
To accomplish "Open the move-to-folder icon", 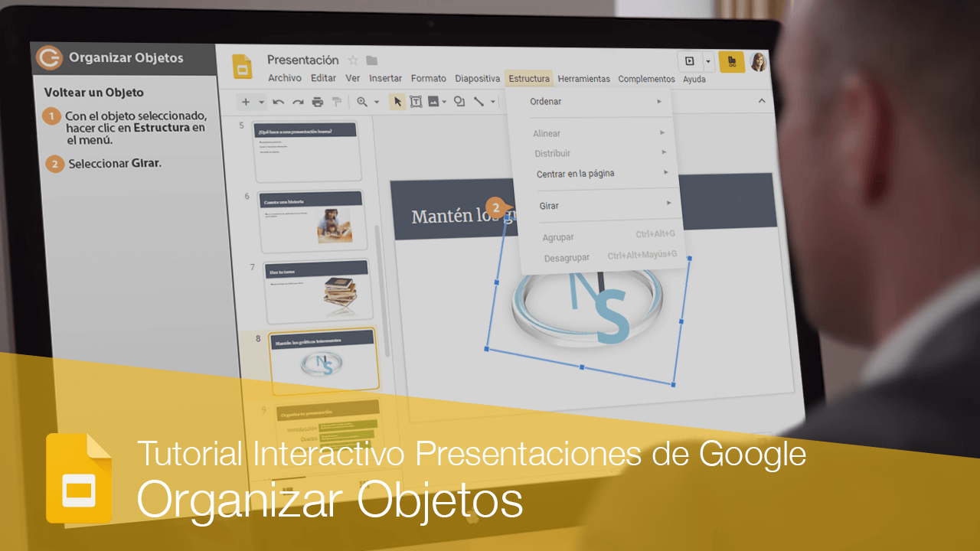I will (372, 60).
